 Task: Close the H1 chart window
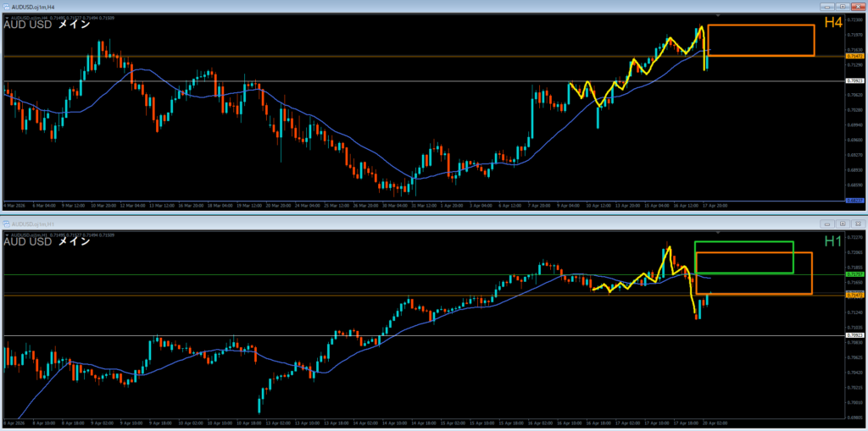coord(857,224)
